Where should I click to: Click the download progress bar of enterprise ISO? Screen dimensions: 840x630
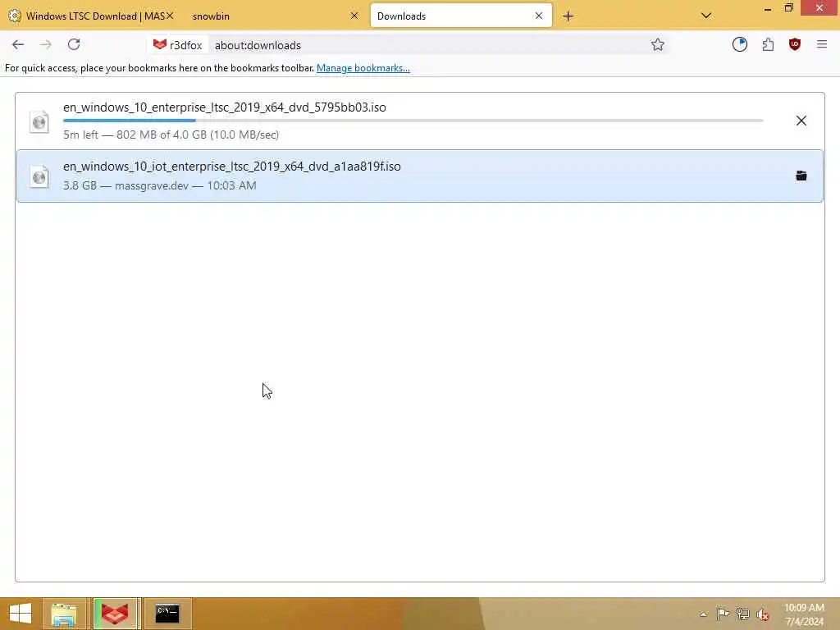click(413, 121)
